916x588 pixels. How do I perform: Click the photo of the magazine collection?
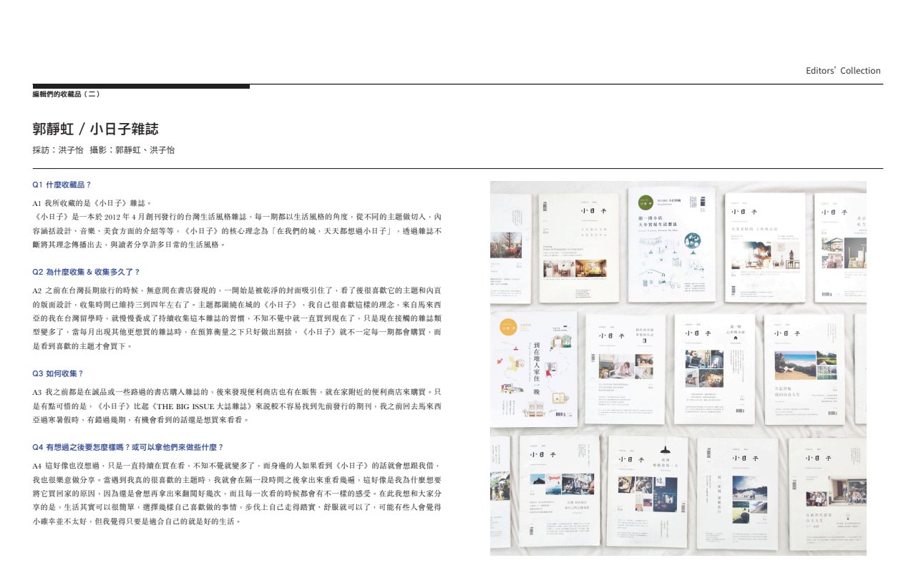pyautogui.click(x=678, y=368)
